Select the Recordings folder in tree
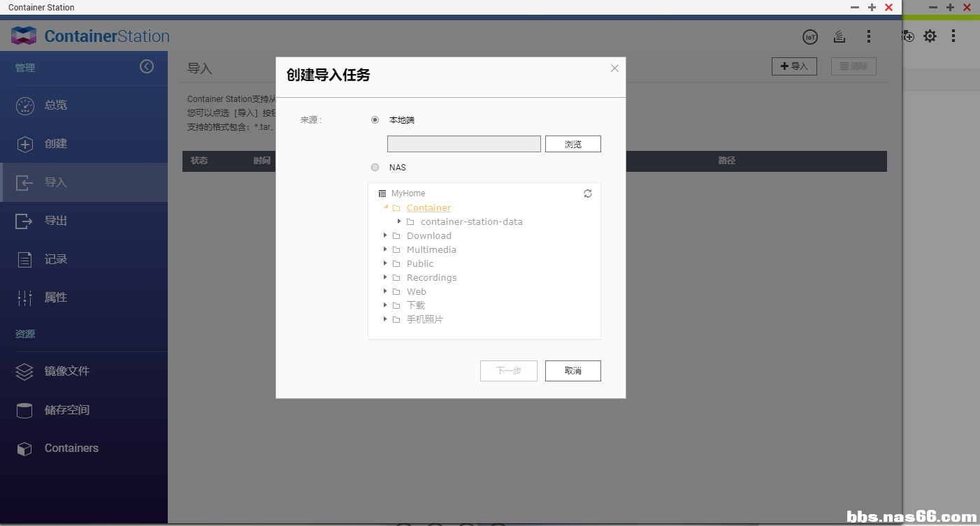 click(431, 277)
